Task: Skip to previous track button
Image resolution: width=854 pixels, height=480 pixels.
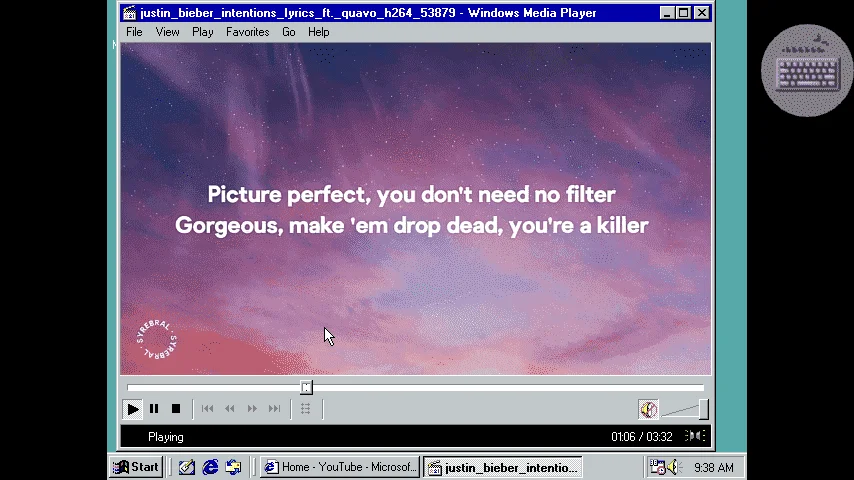Action: [208, 409]
